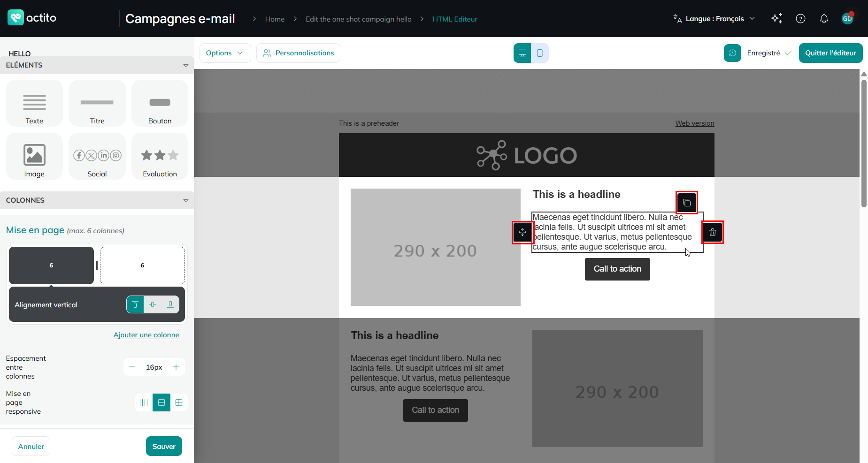Click the HTML Editeur breadcrumb
The height and width of the screenshot is (463, 868).
coord(455,19)
